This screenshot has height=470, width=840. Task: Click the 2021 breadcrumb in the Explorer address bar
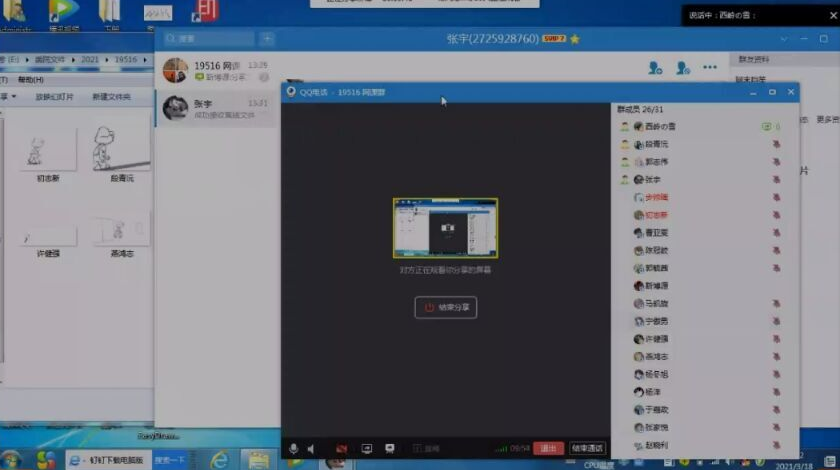pyautogui.click(x=89, y=59)
